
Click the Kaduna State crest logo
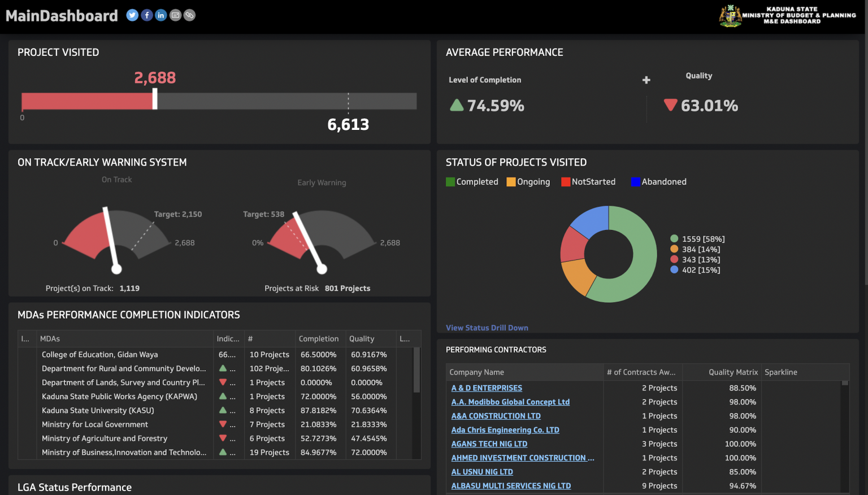click(x=730, y=16)
